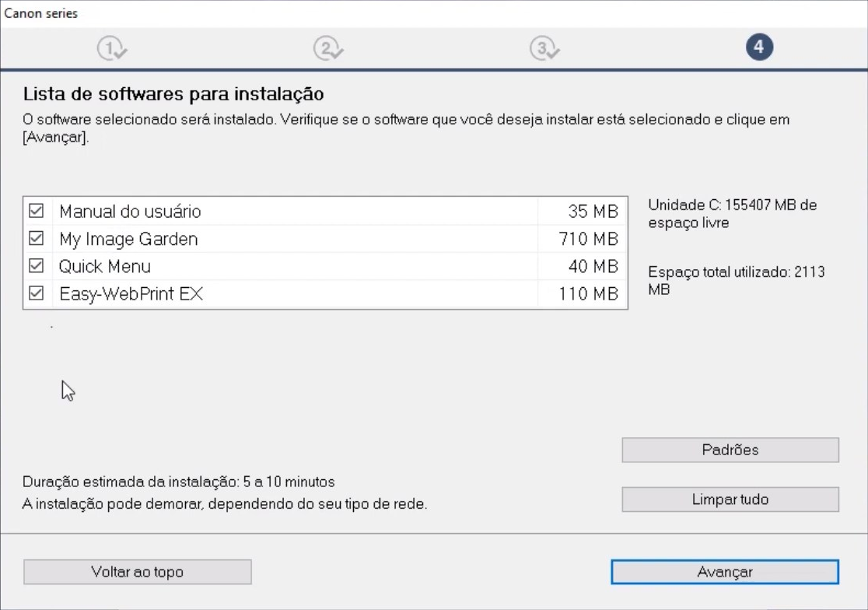Viewport: 868px width, 610px height.
Task: Click the completed step 1 indicator icon
Action: (x=112, y=48)
